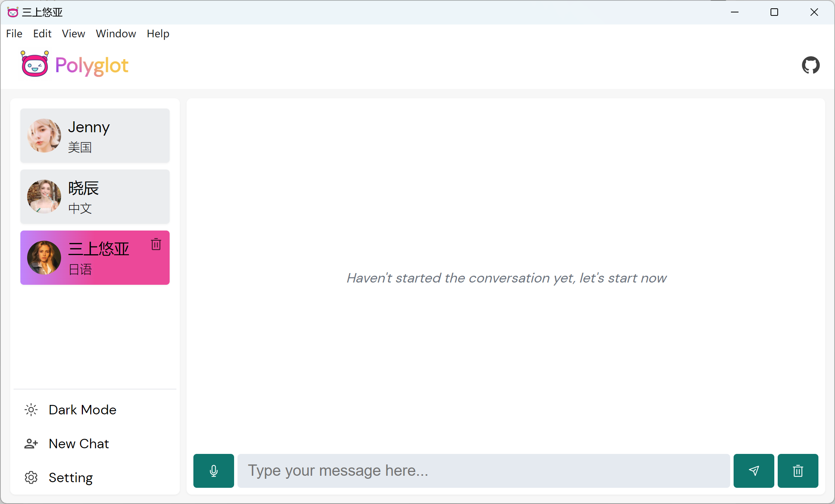835x504 pixels.
Task: Open the GitHub repository icon
Action: 810,65
